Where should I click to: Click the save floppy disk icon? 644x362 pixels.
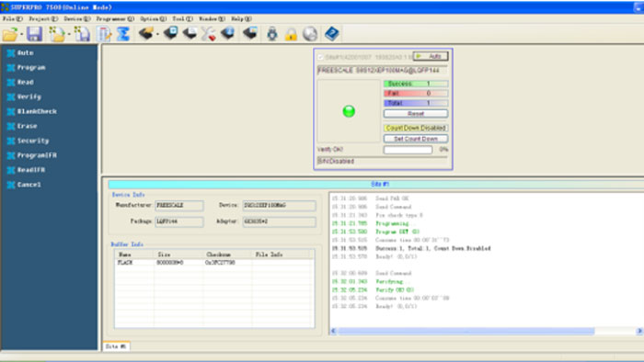click(35, 34)
